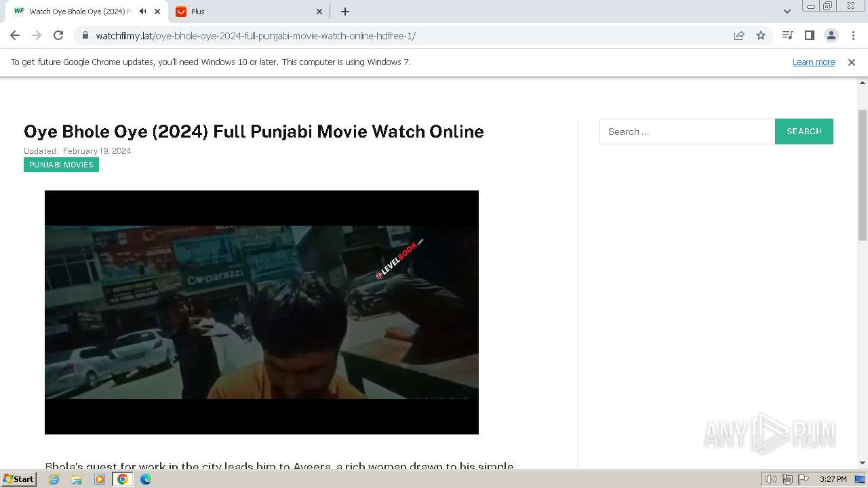Click the page vertical scrollbar thumb
The height and width of the screenshot is (488, 868).
pos(863,175)
